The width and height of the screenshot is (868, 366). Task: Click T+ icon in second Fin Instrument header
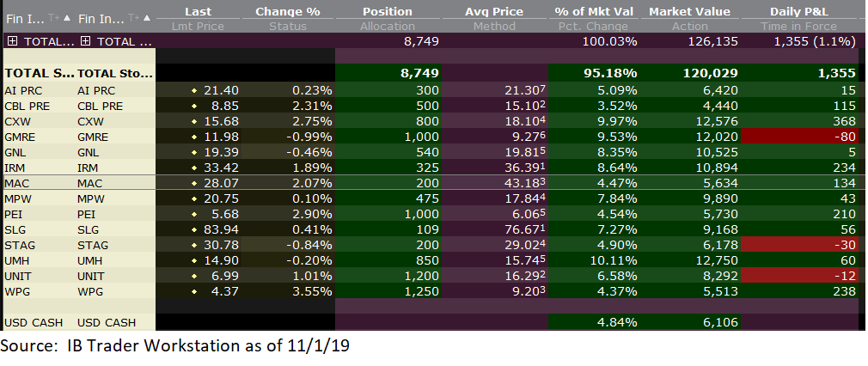[x=133, y=17]
